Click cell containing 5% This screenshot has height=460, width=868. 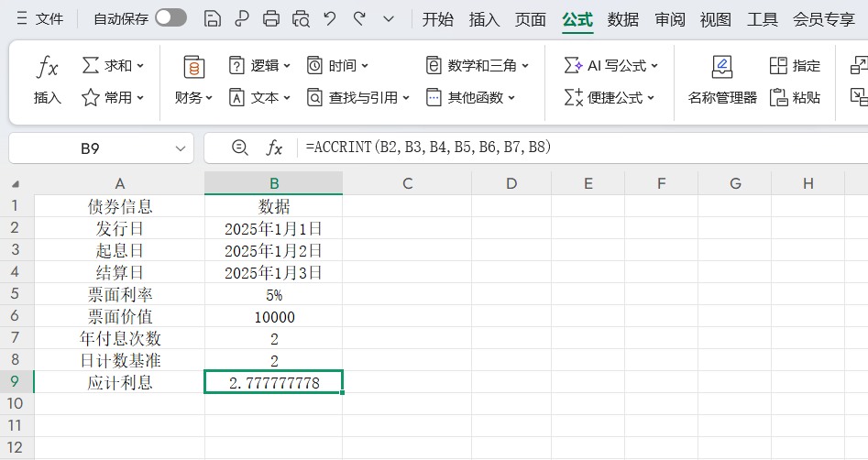tap(274, 294)
